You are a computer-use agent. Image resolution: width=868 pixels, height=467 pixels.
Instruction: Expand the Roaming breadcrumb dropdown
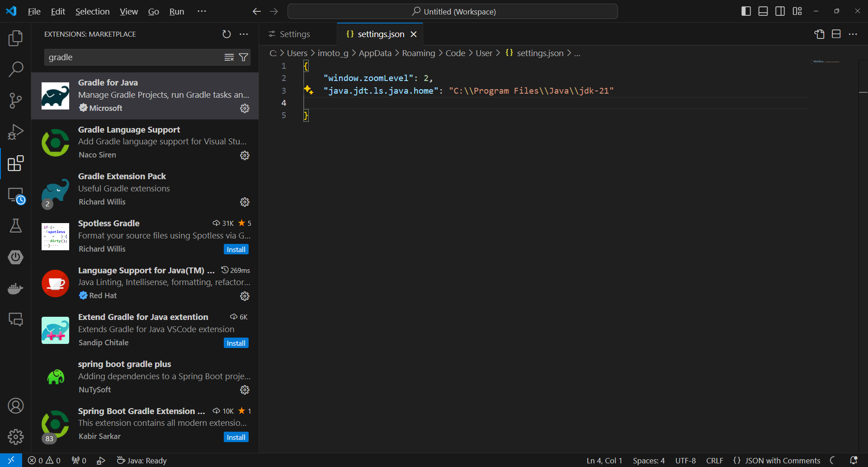pos(418,53)
